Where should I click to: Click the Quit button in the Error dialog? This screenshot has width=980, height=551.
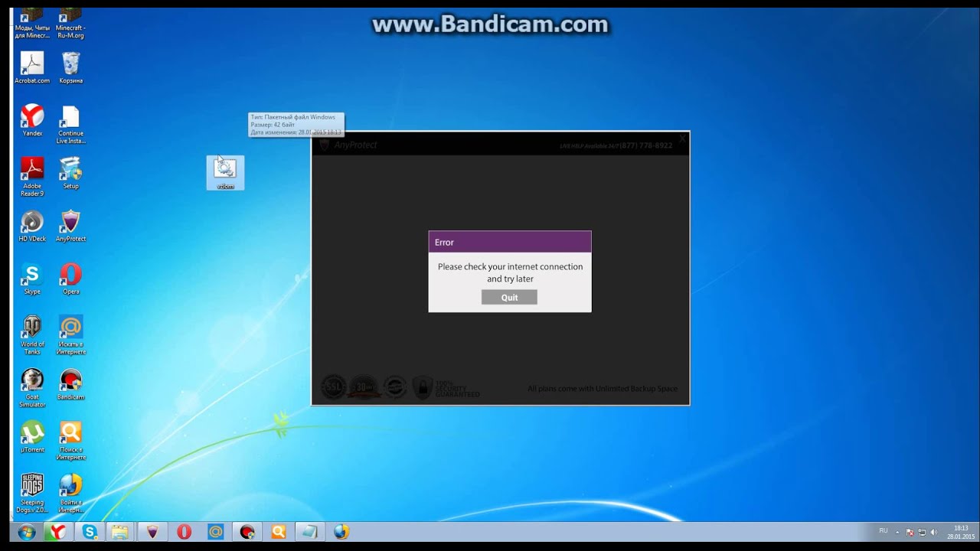509,297
